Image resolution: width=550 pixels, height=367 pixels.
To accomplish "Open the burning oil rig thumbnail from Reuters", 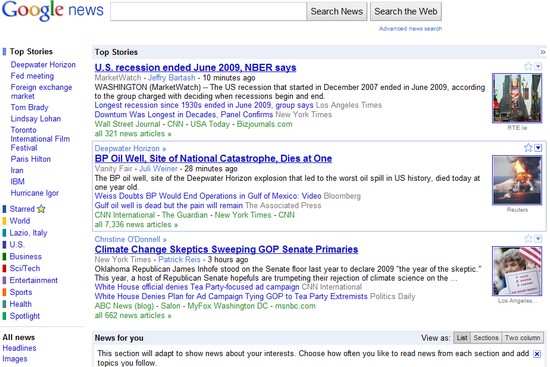I will pos(517,180).
